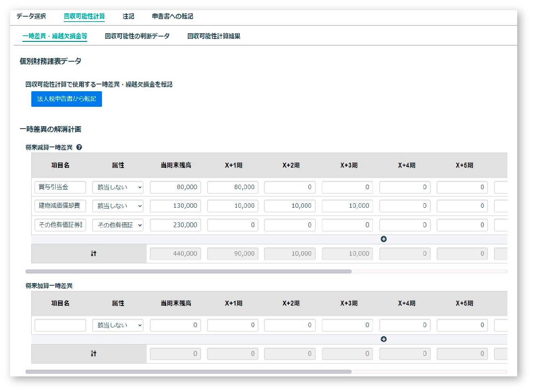533x392 pixels.
Task: Open the 回収可能性計算結果 subtab
Action: point(213,36)
